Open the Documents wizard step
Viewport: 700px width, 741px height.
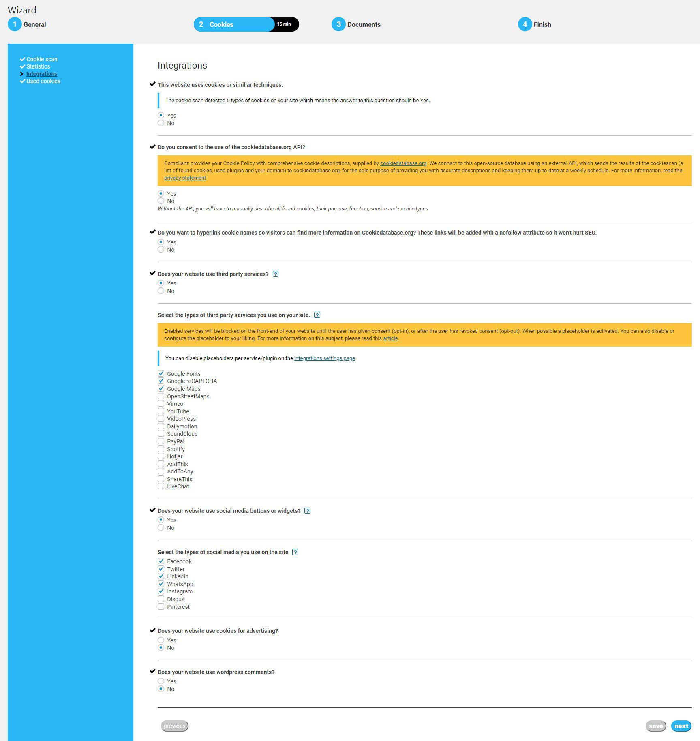[364, 24]
